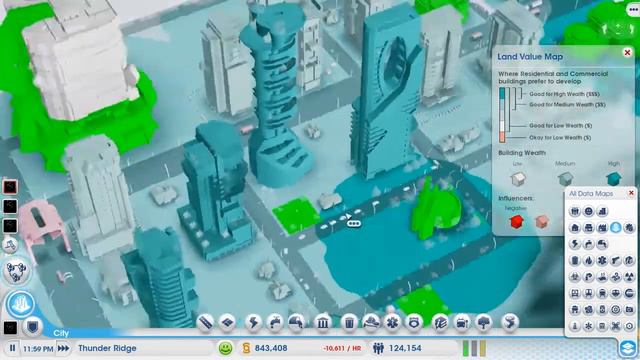Image resolution: width=640 pixels, height=360 pixels.
Task: Open the Education books menu in the bottom toolbar
Action: click(440, 322)
